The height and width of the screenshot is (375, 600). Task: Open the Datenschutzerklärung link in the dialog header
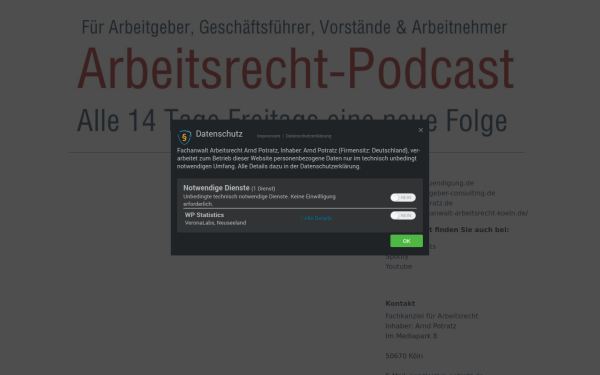[308, 136]
